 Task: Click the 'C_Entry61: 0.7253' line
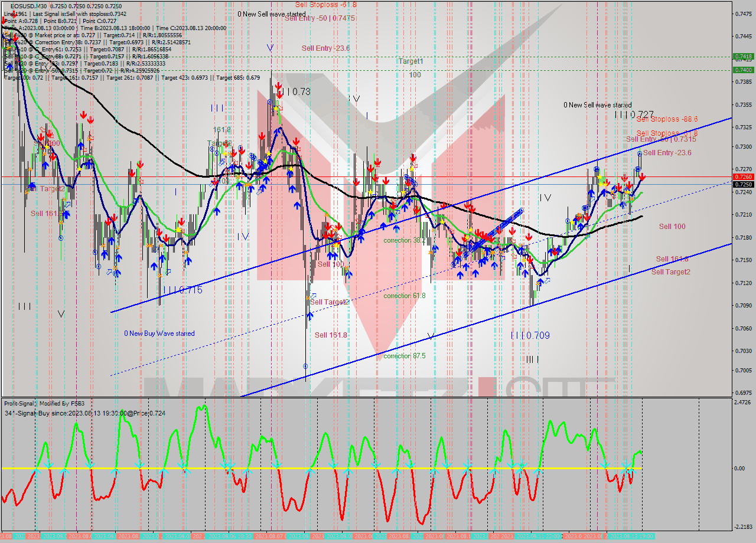coord(87,49)
